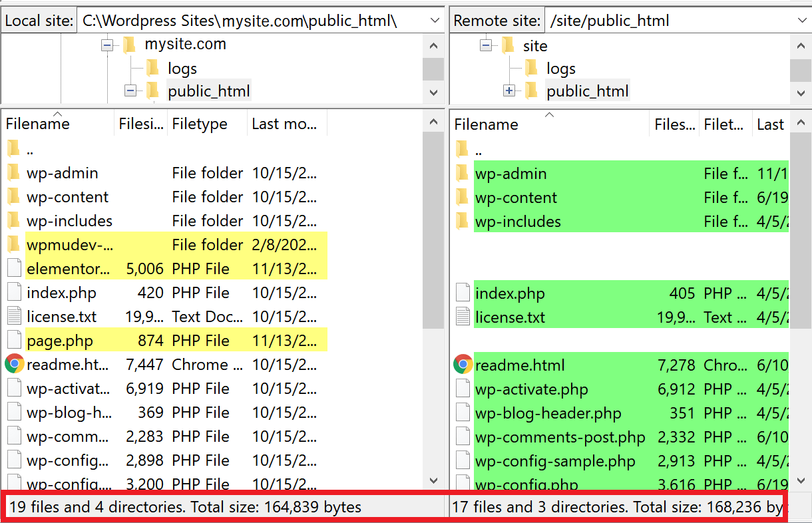Click local wp-activate file icon

point(14,388)
